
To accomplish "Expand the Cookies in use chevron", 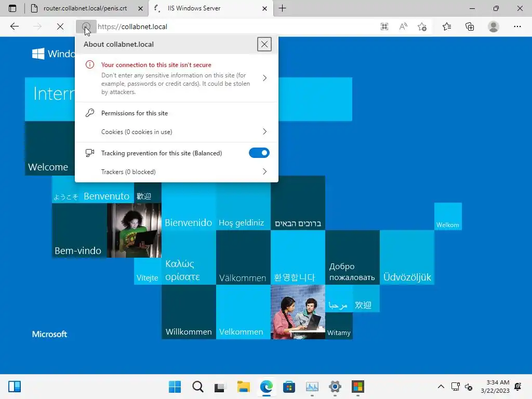I will (264, 131).
